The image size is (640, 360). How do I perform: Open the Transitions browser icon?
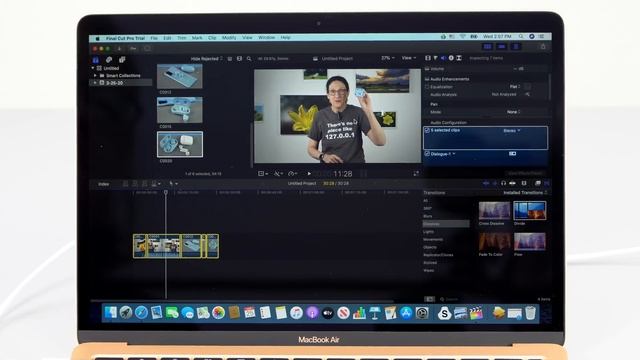(x=547, y=183)
